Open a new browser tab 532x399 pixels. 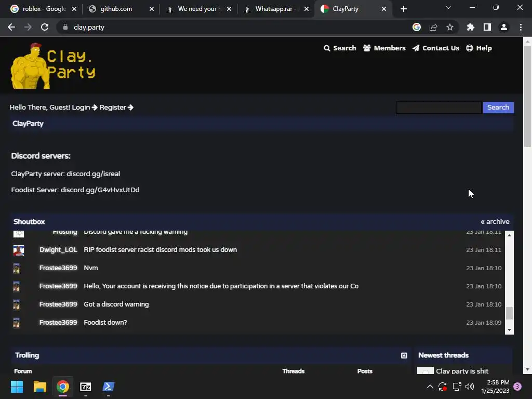[x=403, y=9]
